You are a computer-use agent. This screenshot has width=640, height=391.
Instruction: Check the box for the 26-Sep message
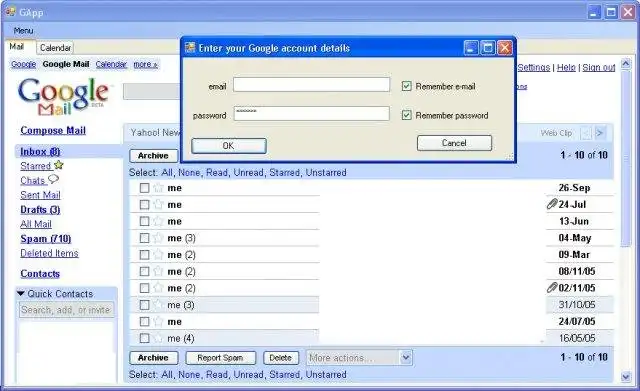(x=144, y=188)
